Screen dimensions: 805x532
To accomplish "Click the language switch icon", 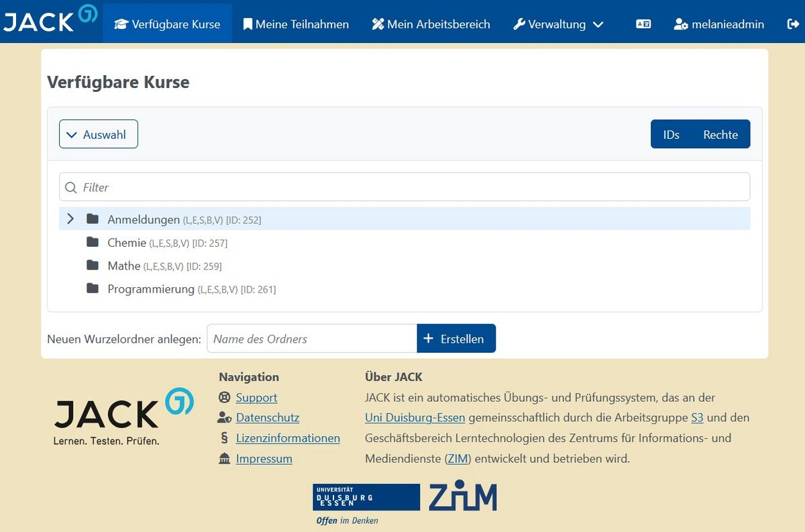I will pyautogui.click(x=643, y=24).
